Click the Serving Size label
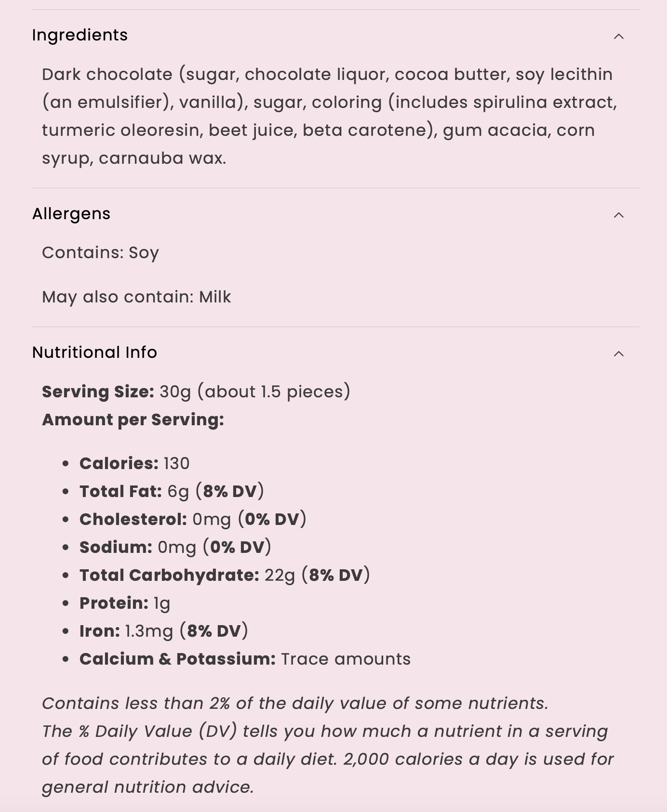Screen dimensions: 667x812 (x=98, y=392)
